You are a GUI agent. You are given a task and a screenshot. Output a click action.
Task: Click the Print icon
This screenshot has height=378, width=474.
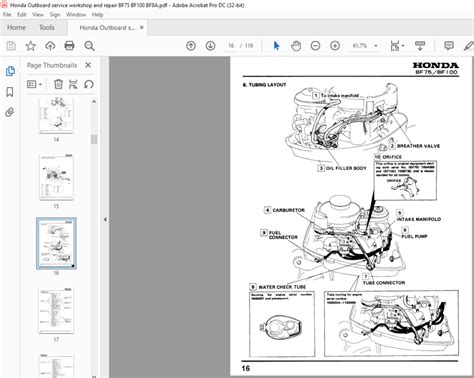coord(69,46)
